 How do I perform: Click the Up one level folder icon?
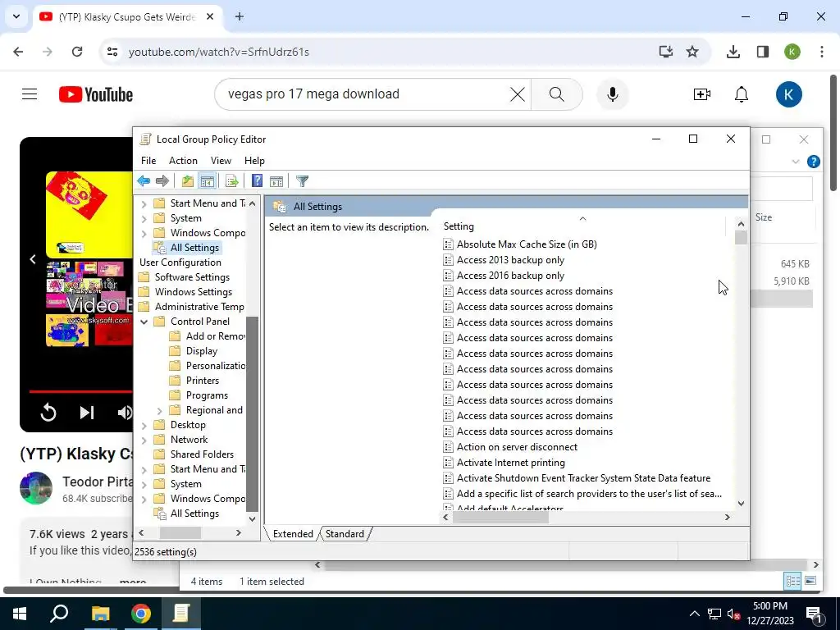pyautogui.click(x=188, y=181)
